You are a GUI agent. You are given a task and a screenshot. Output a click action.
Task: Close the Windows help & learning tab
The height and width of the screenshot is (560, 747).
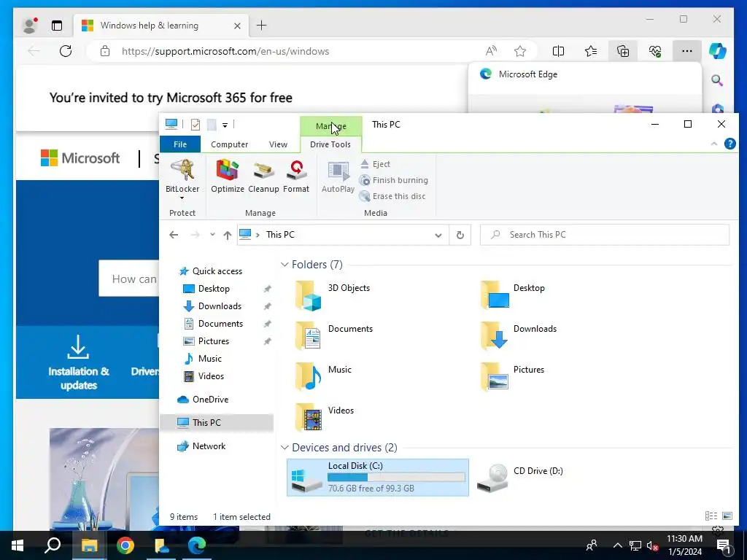237,26
